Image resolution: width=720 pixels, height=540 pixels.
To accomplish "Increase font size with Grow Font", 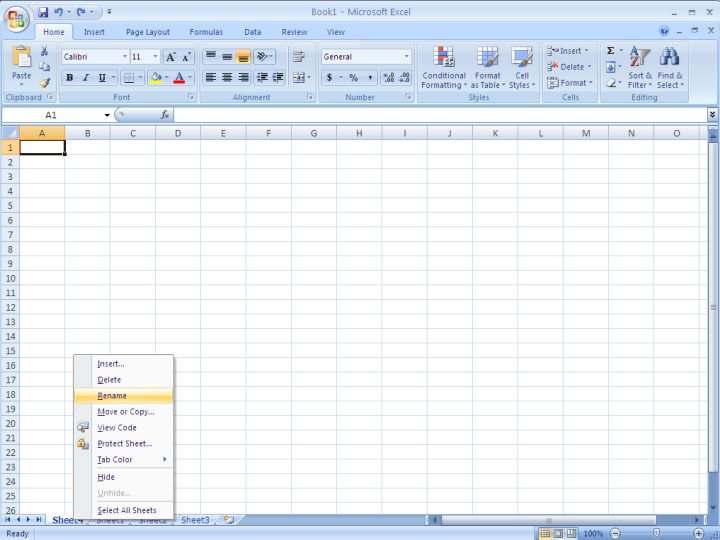I will pyautogui.click(x=170, y=57).
